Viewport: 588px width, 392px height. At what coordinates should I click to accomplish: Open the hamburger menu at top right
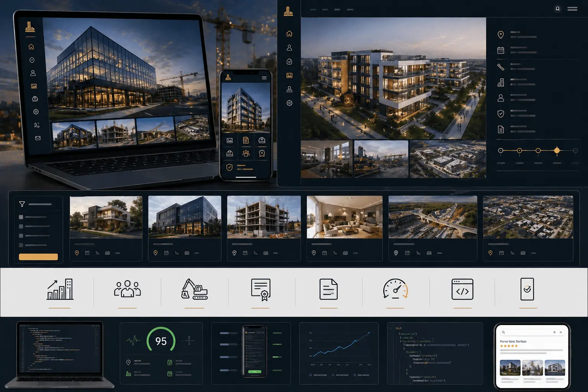click(x=572, y=8)
